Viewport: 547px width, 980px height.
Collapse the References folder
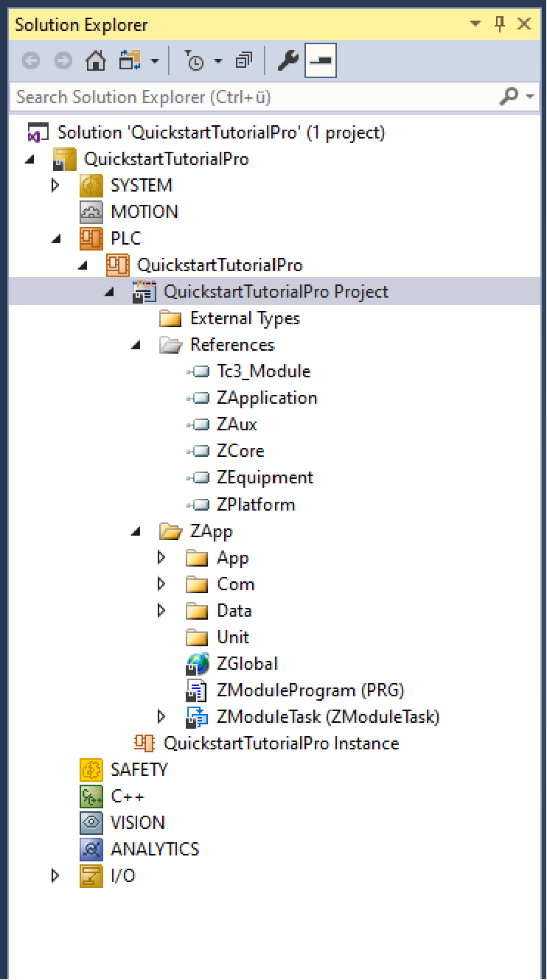point(136,345)
